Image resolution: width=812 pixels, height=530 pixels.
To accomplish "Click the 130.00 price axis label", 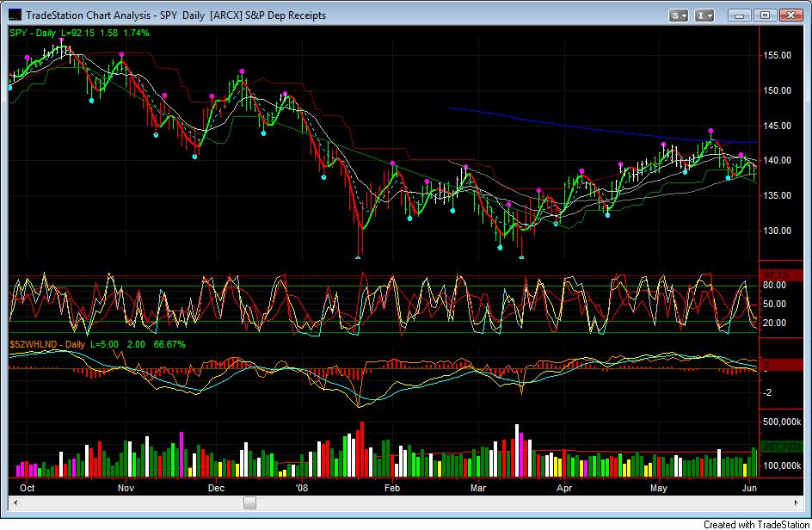I will coord(778,231).
